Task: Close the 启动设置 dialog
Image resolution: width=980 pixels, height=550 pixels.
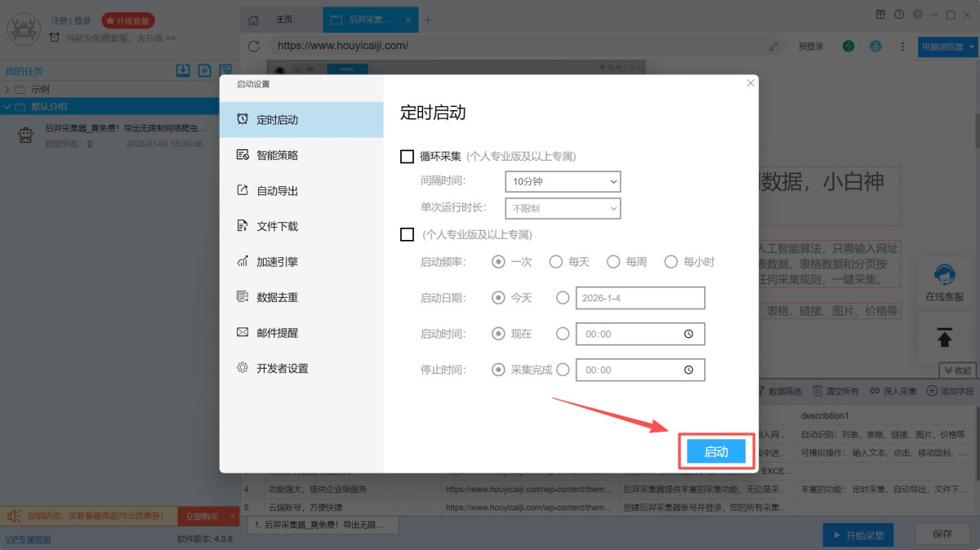Action: click(751, 83)
